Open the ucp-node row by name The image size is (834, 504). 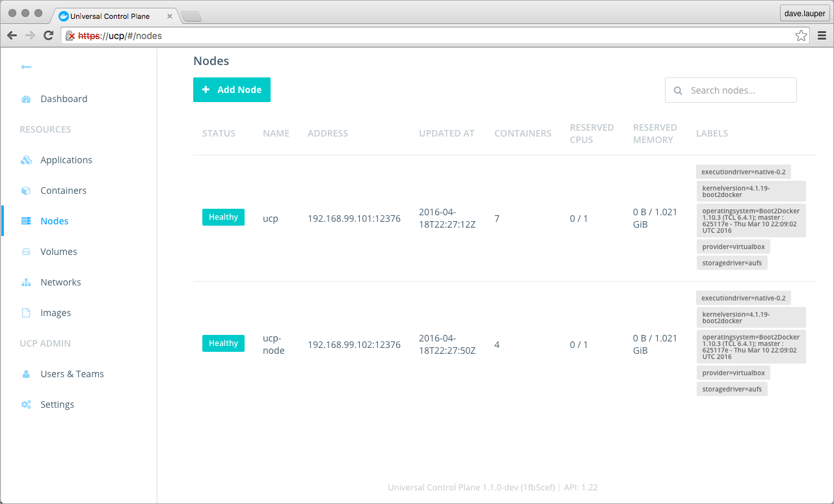(x=273, y=345)
